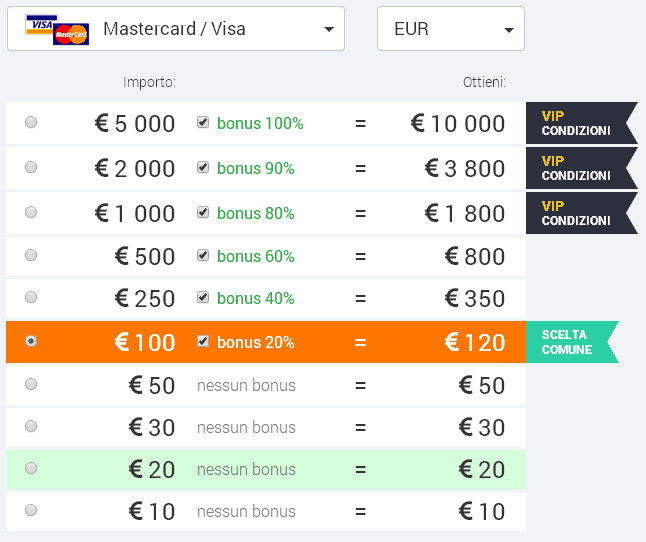The height and width of the screenshot is (542, 646).
Task: Select the € 10 deposit radio button
Action: point(31,510)
